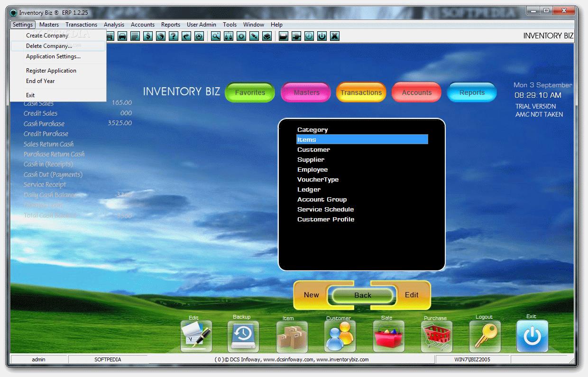Open the Reports menu in menu bar
This screenshot has height=377, width=588.
click(x=171, y=25)
